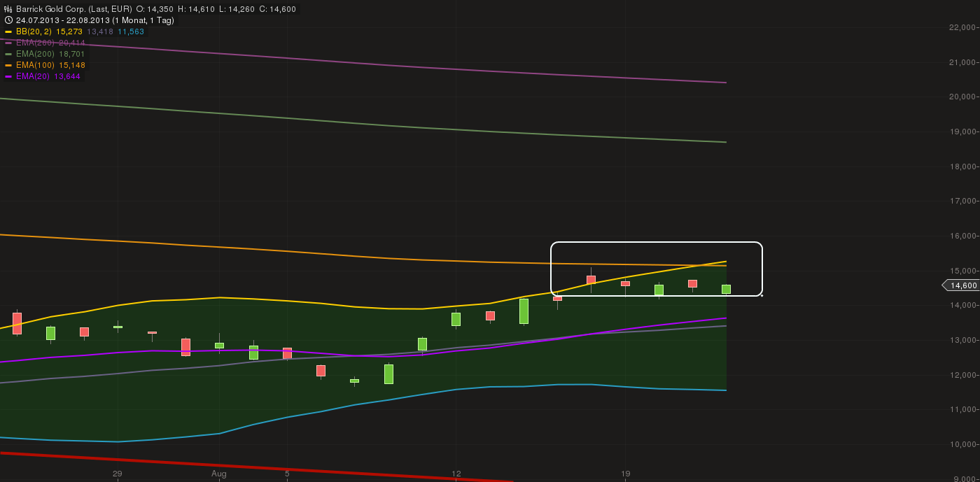Click the Aug label on the date axis
The height and width of the screenshot is (482, 980).
pyautogui.click(x=219, y=474)
